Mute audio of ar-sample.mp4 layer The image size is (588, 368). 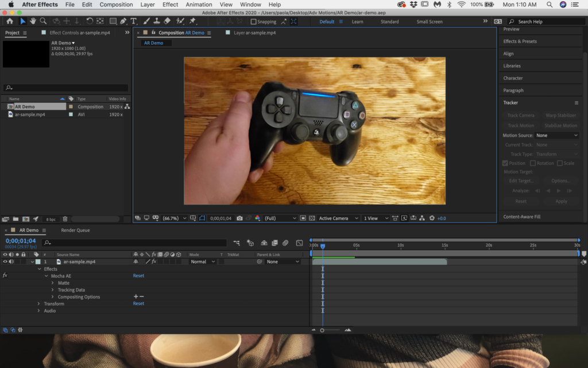tap(11, 262)
